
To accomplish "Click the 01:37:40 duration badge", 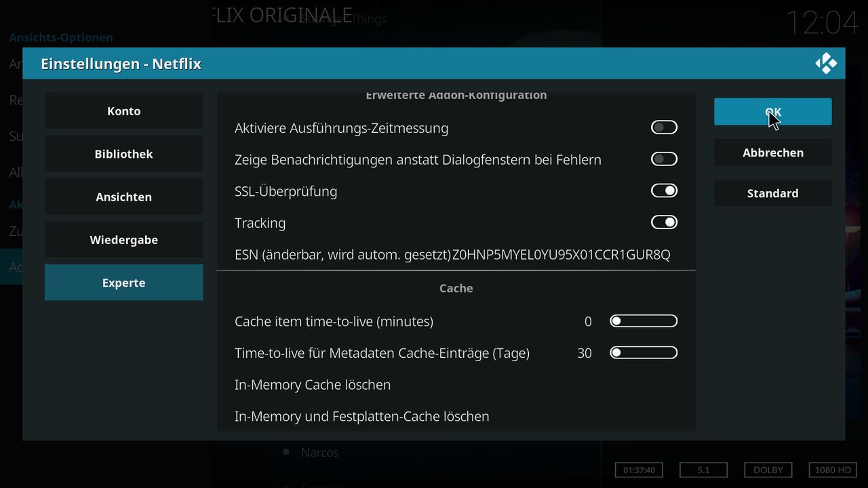I will 639,470.
